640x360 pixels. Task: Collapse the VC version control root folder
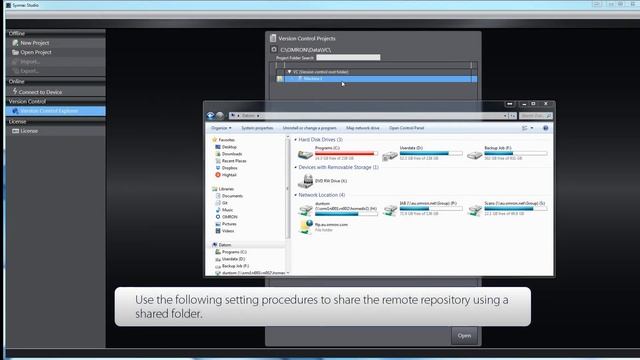click(x=289, y=72)
